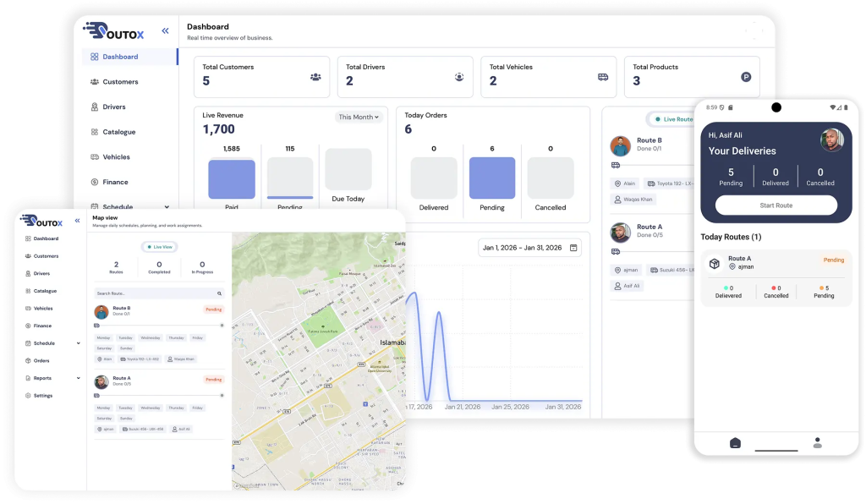
Task: Toggle Live View in the Map view panel
Action: pyautogui.click(x=158, y=247)
